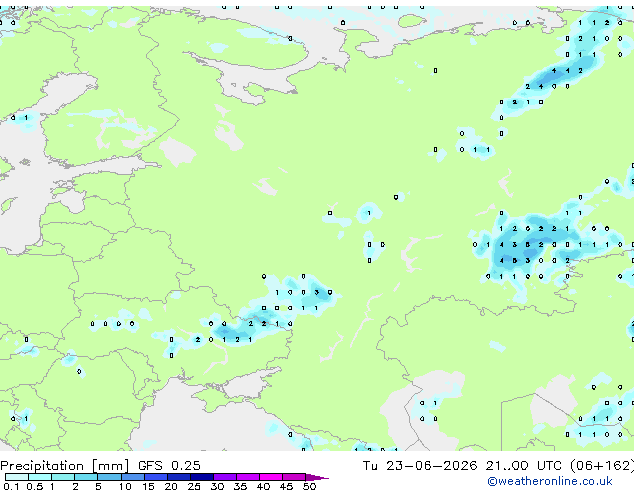Click the '25' legend scale label
634x490 pixels.
coord(194,486)
